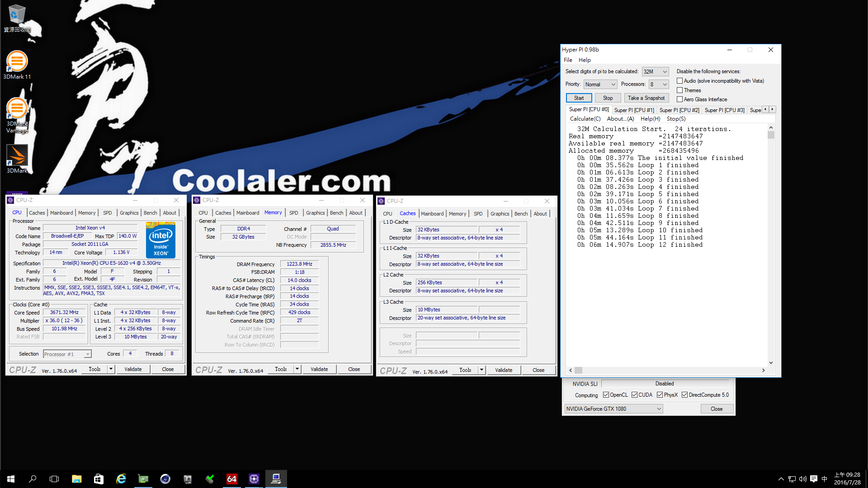
Task: Click the Start button in Hyper PI
Action: click(x=579, y=98)
